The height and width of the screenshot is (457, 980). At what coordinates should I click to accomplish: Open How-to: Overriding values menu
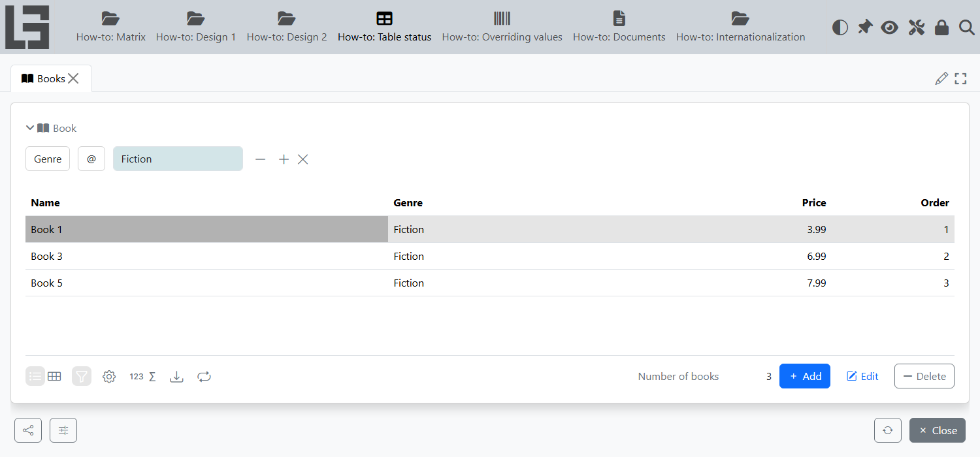(502, 27)
